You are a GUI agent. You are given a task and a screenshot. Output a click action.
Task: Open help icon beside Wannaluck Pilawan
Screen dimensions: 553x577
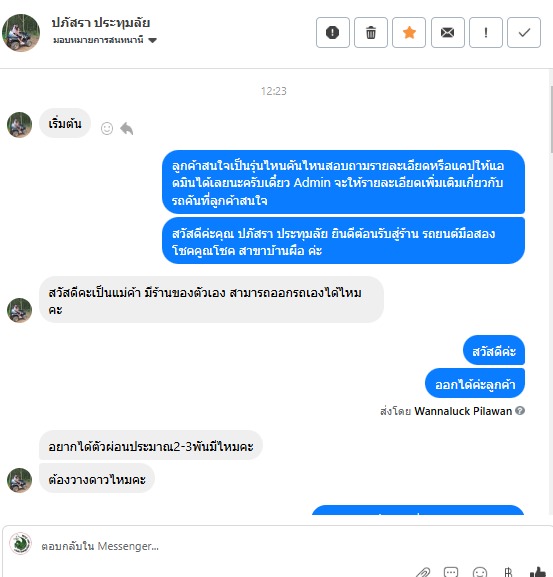(x=520, y=411)
